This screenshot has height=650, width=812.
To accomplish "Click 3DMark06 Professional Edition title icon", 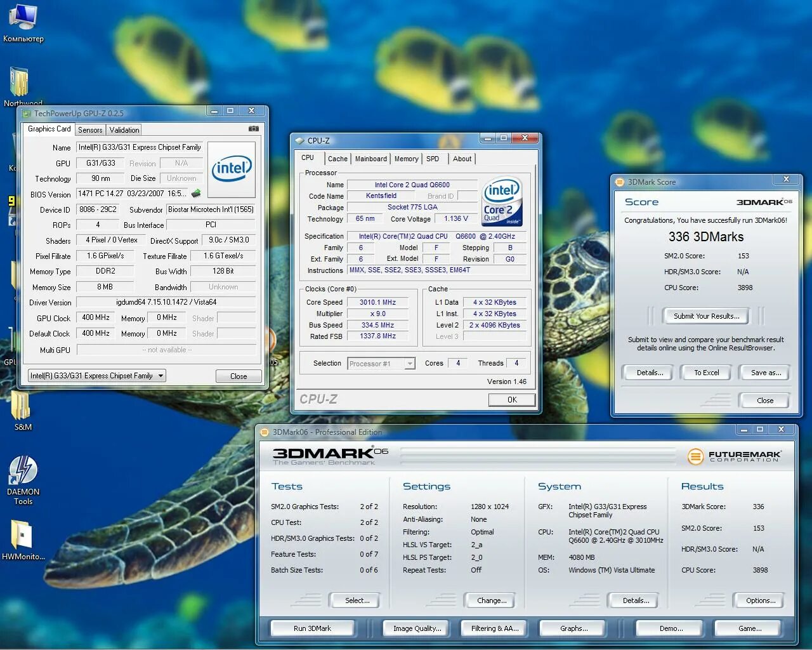I will pos(265,432).
